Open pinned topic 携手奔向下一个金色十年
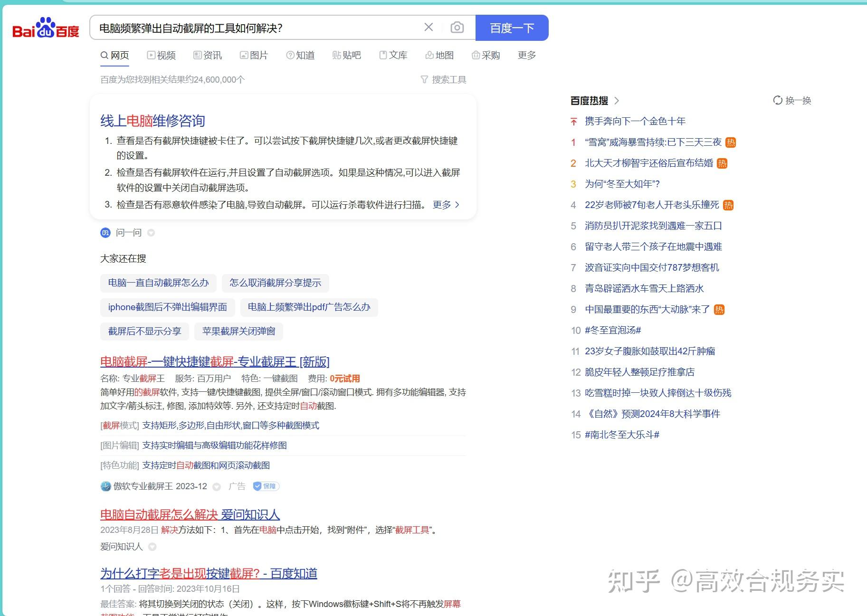The image size is (867, 616). pos(635,121)
